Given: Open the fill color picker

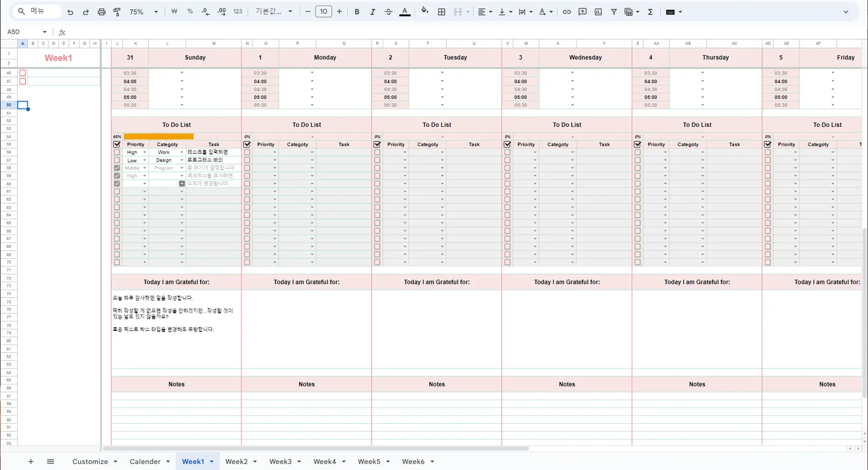Looking at the screenshot, I should click(x=425, y=12).
